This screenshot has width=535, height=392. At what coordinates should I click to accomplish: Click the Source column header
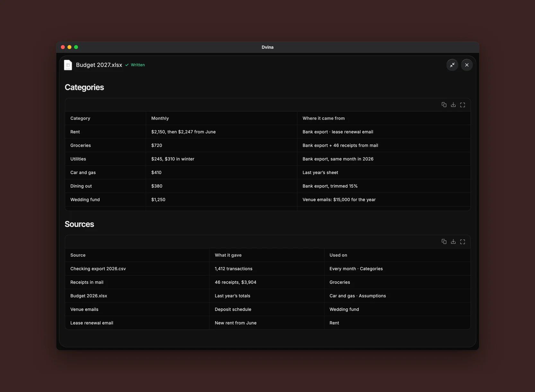tap(137, 255)
